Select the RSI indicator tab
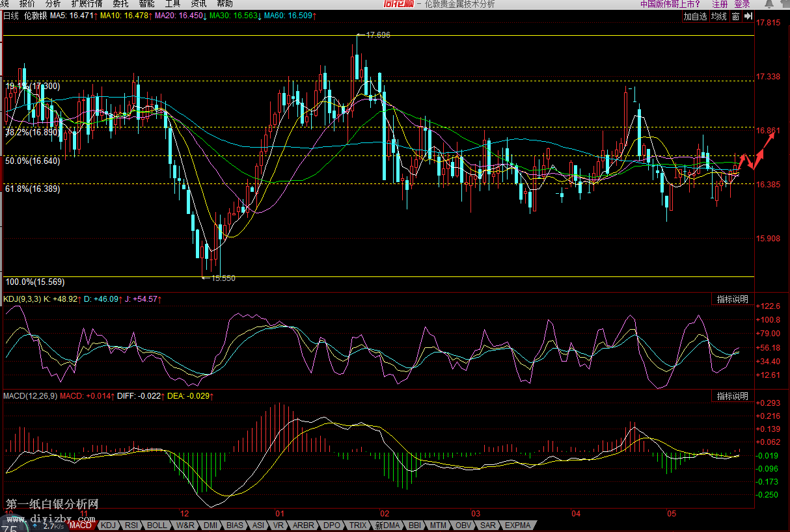Image resolution: width=790 pixels, height=532 pixels. click(131, 525)
